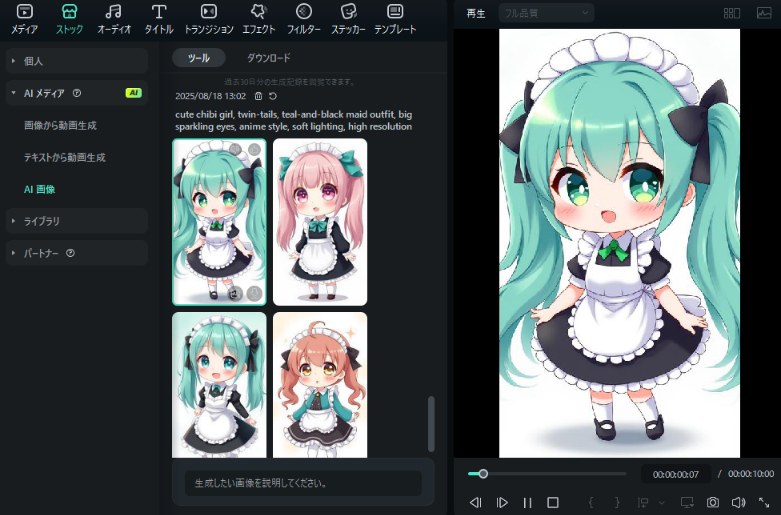781x515 pixels.
Task: Delete the 2025/08/18 13:02 generation record
Action: 259,96
